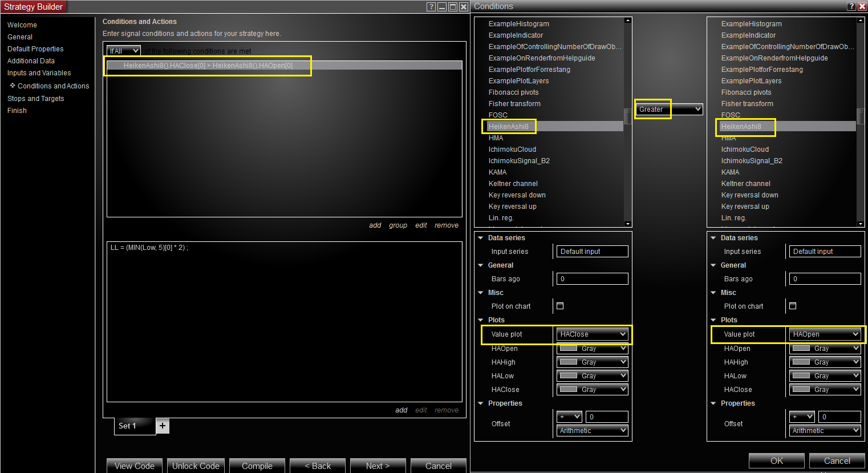Open the Default Properties step
The height and width of the screenshot is (473, 868).
pyautogui.click(x=35, y=49)
